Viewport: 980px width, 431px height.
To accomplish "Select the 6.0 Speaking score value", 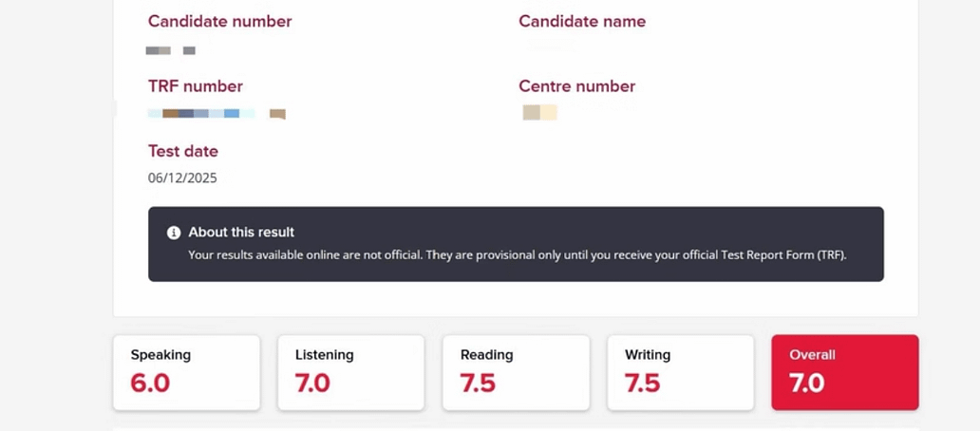I will (x=150, y=383).
